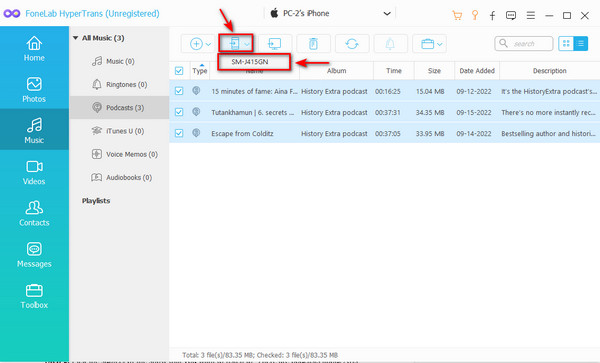Select Music (0) category
This screenshot has height=363, width=600.
click(120, 61)
